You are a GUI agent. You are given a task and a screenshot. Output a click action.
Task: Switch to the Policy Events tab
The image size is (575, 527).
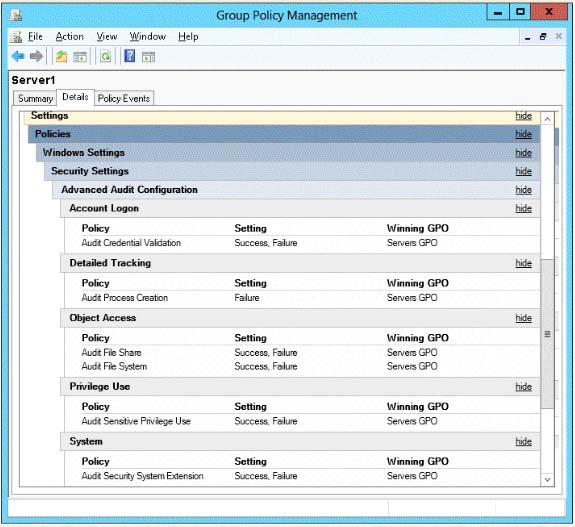click(x=124, y=98)
